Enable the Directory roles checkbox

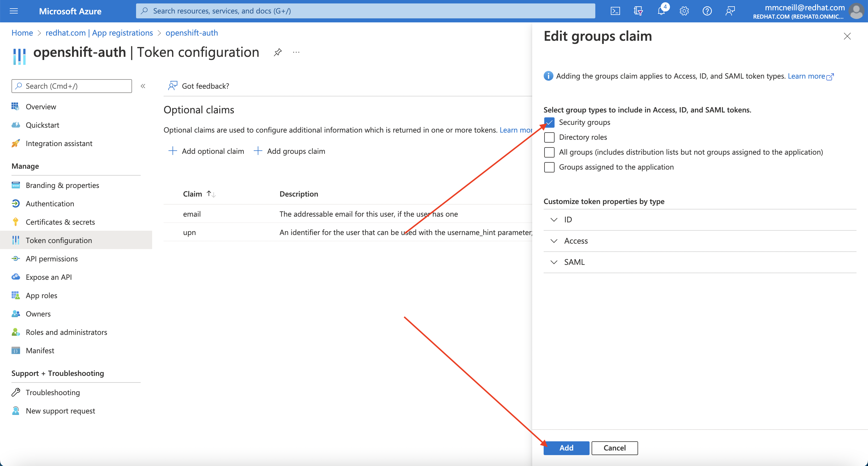click(x=549, y=137)
